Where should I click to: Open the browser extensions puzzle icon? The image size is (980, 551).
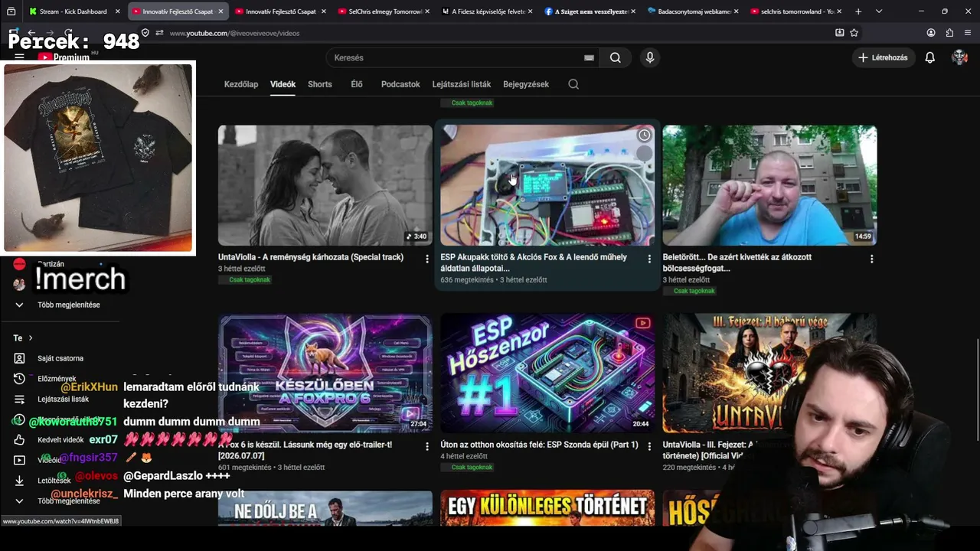point(949,33)
